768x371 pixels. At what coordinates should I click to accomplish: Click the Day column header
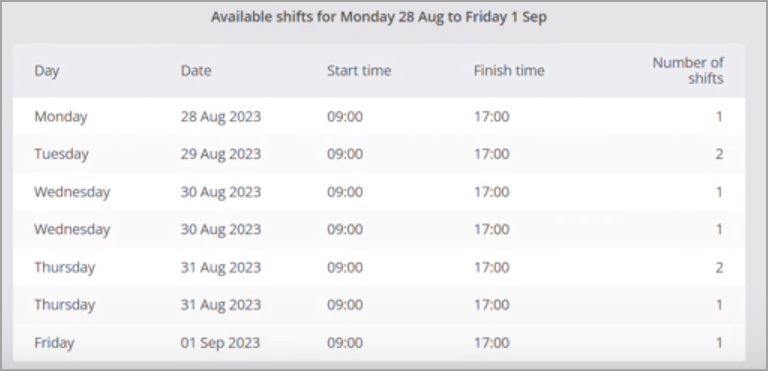click(x=47, y=71)
